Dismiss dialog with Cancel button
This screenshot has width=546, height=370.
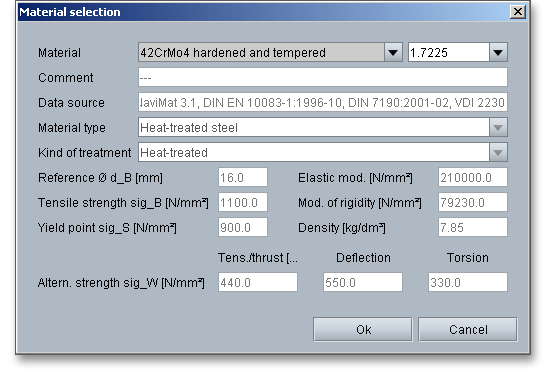(x=468, y=329)
